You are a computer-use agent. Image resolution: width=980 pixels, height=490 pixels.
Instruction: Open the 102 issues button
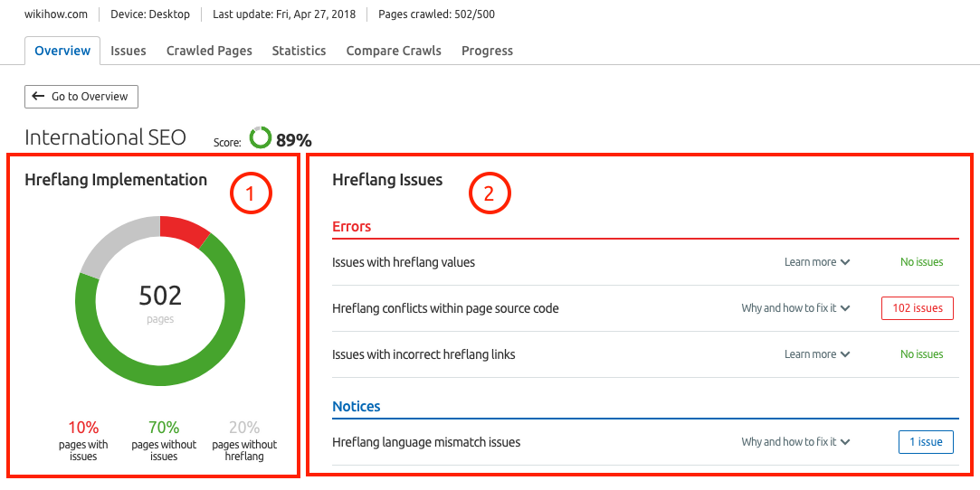(918, 308)
